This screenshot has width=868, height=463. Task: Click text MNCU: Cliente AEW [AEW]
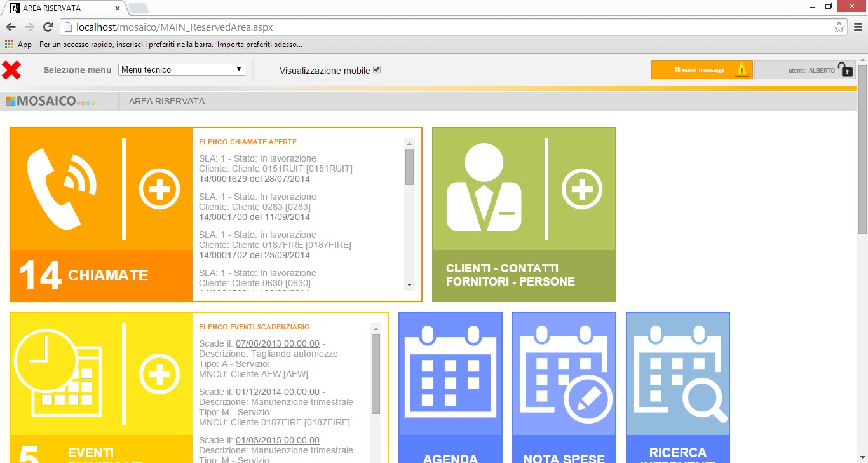[x=254, y=374]
